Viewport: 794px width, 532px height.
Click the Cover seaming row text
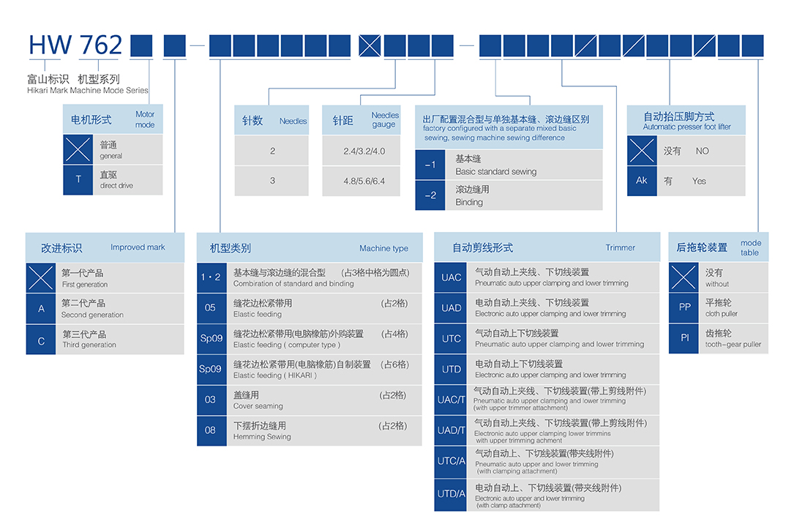tap(258, 400)
